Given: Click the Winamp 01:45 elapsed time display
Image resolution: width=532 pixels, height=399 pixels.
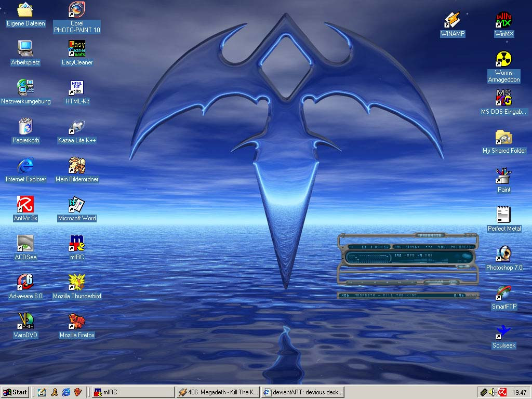Looking at the screenshot, I should [x=375, y=247].
